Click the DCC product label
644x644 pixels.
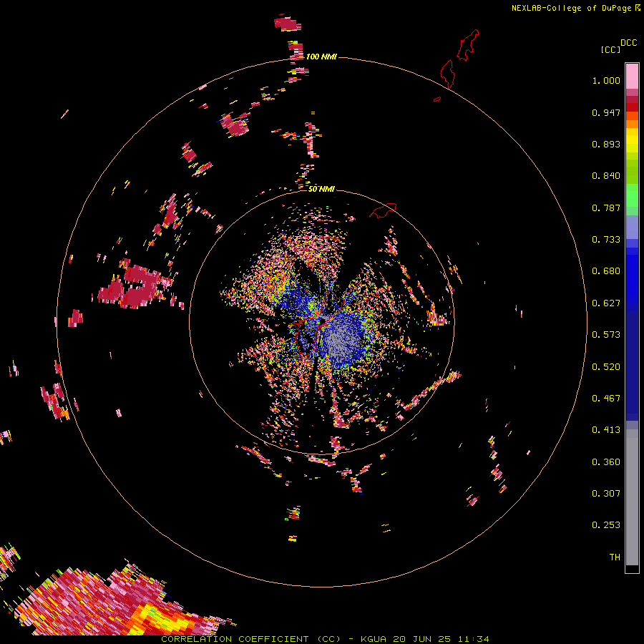(x=629, y=43)
